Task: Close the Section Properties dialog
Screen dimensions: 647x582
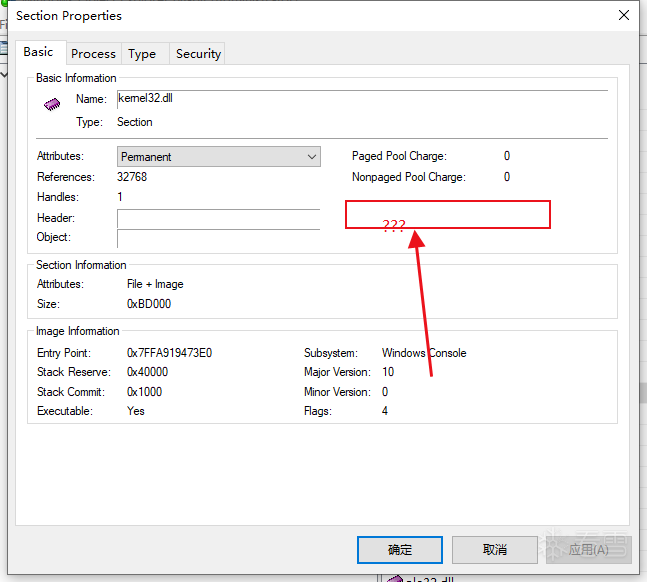Action: click(x=624, y=15)
